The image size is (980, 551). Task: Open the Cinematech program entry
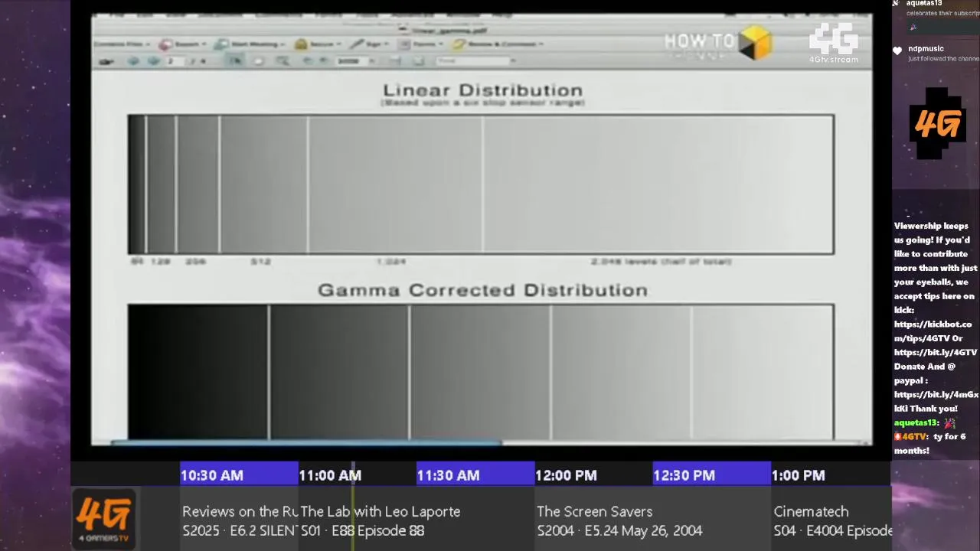(831, 520)
